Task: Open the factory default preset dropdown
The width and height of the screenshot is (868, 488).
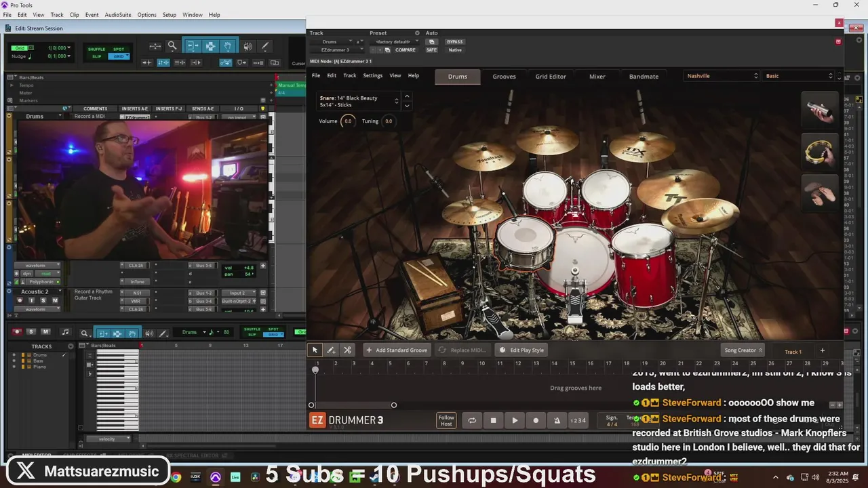Action: tap(397, 41)
